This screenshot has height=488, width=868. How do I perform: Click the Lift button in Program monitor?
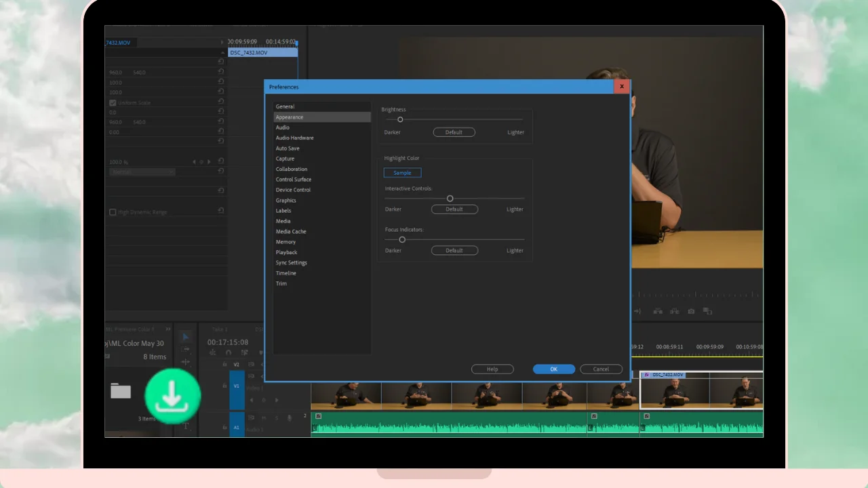click(x=658, y=311)
